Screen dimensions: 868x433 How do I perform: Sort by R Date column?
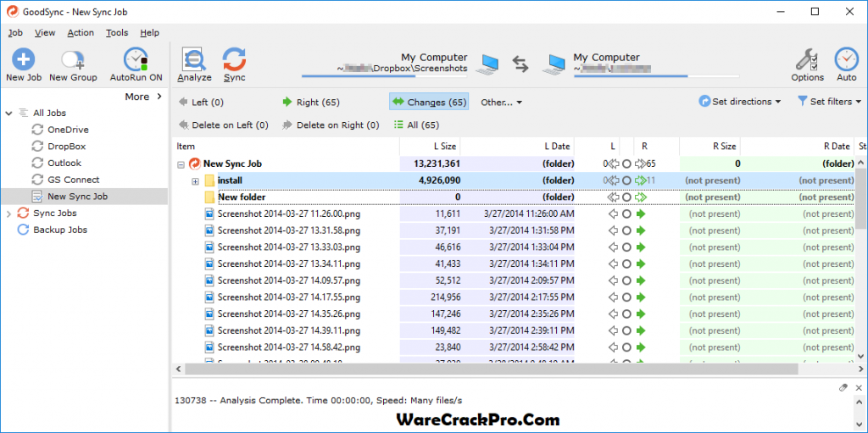tap(797, 147)
